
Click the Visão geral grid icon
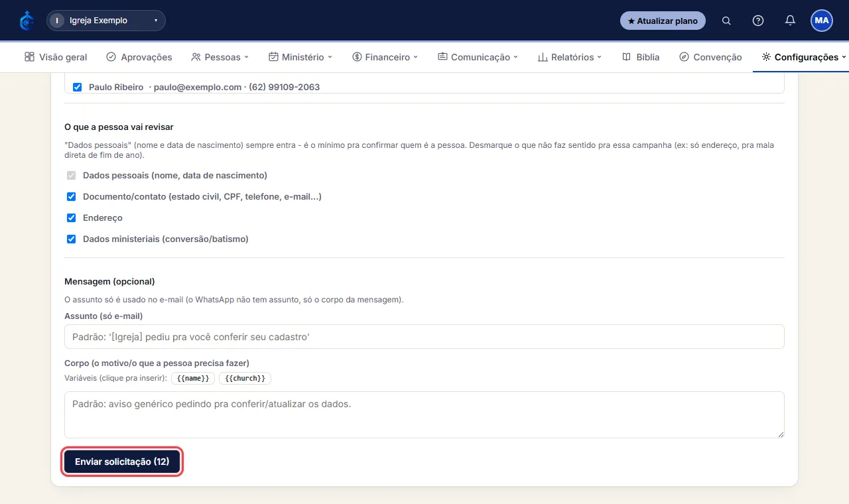coord(29,57)
